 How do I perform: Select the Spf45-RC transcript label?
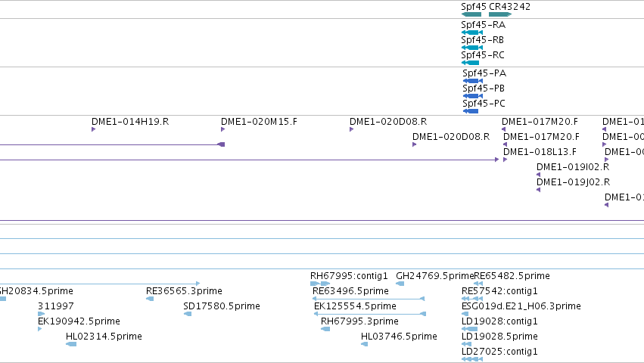pyautogui.click(x=483, y=55)
